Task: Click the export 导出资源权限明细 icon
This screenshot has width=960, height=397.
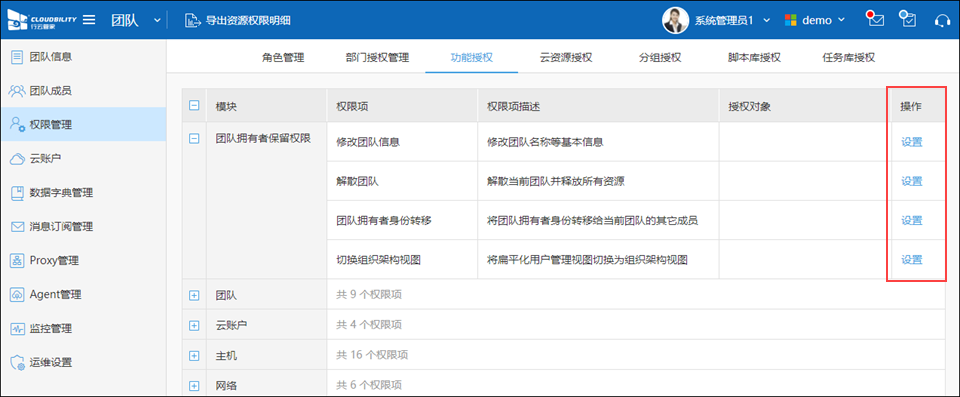Action: pos(193,20)
